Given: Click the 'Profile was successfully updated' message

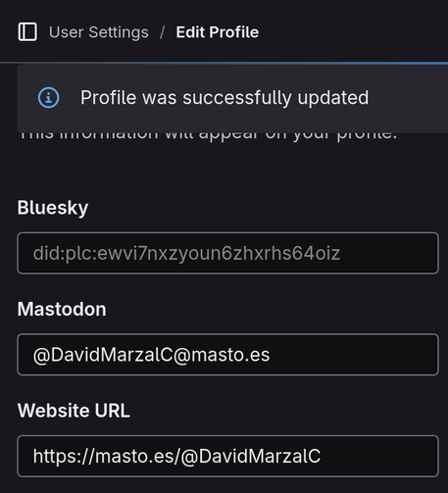Looking at the screenshot, I should tap(224, 98).
